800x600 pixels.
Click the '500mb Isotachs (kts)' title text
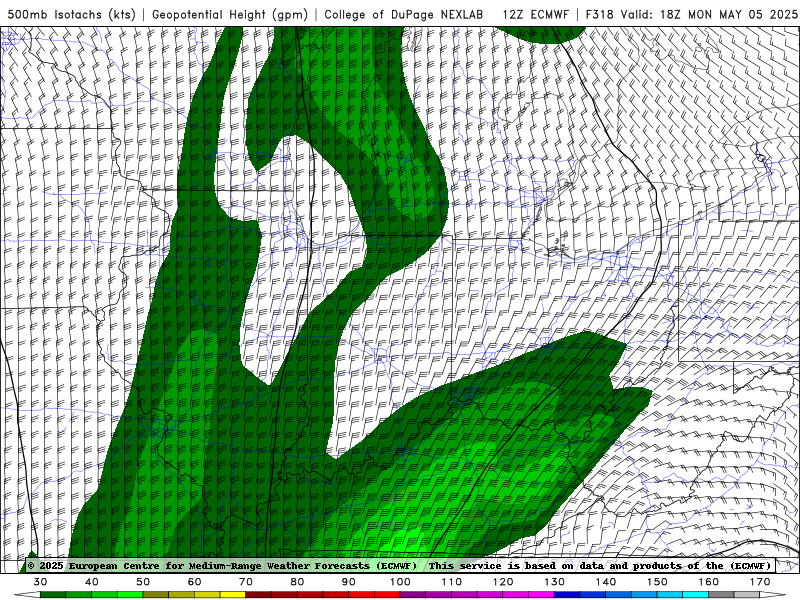pos(71,14)
